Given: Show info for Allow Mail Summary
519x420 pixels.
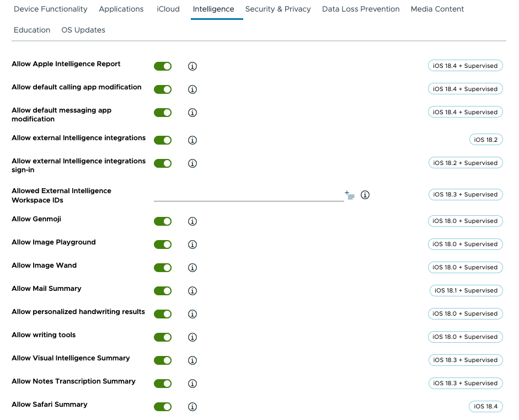Looking at the screenshot, I should click(x=192, y=291).
